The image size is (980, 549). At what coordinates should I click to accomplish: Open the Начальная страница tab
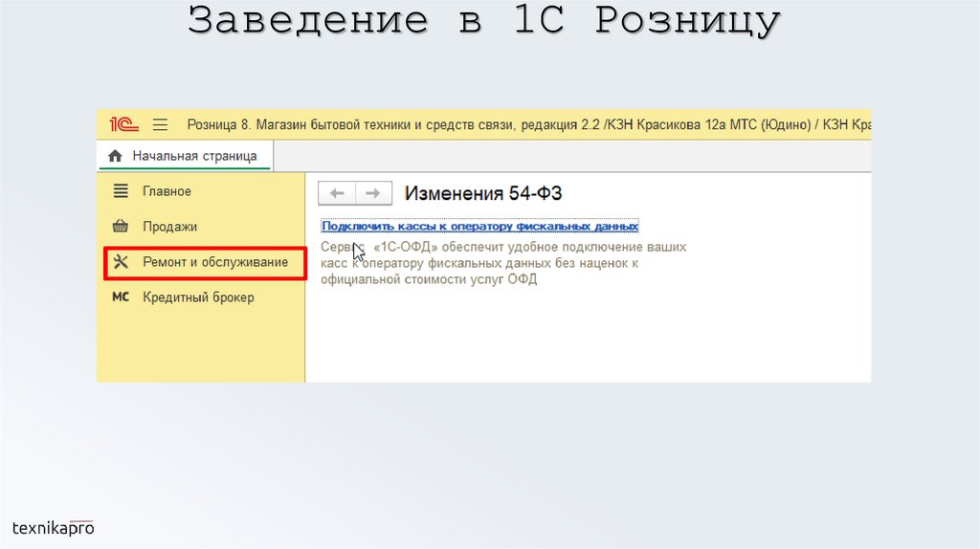click(185, 156)
